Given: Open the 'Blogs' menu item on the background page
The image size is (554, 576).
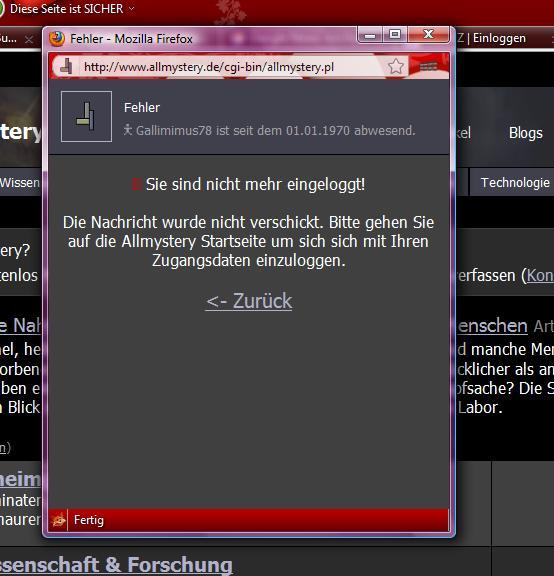Looking at the screenshot, I should (525, 133).
